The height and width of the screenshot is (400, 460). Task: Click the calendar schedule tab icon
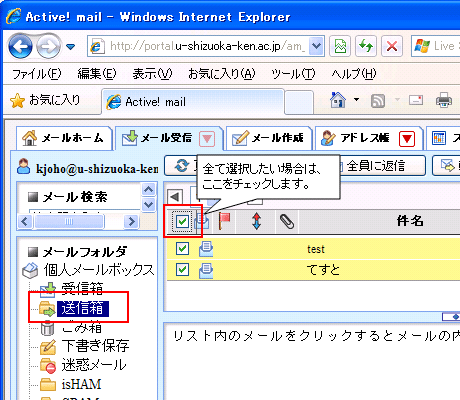pyautogui.click(x=439, y=138)
